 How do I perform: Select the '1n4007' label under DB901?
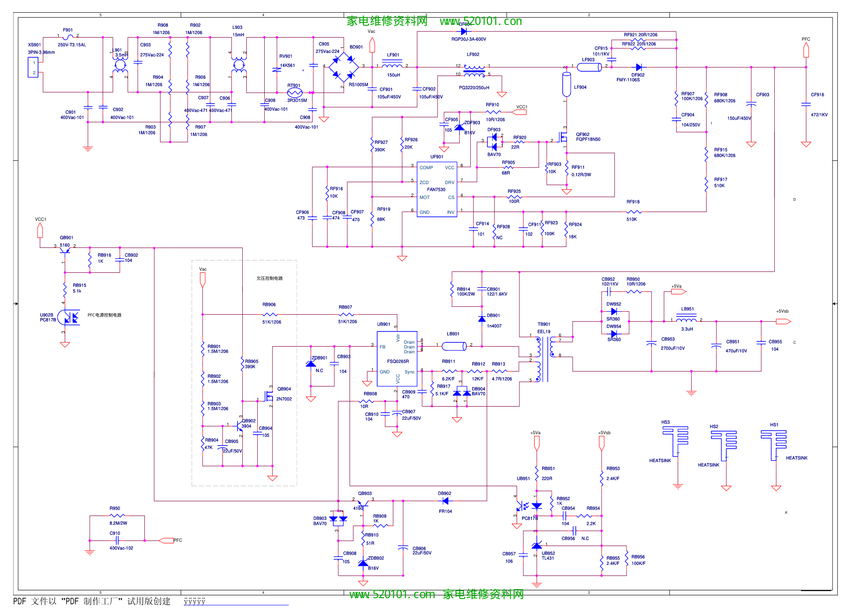pos(494,326)
